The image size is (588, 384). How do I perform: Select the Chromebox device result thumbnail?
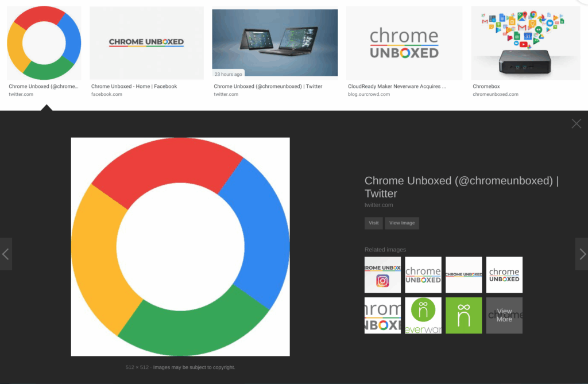click(x=525, y=42)
